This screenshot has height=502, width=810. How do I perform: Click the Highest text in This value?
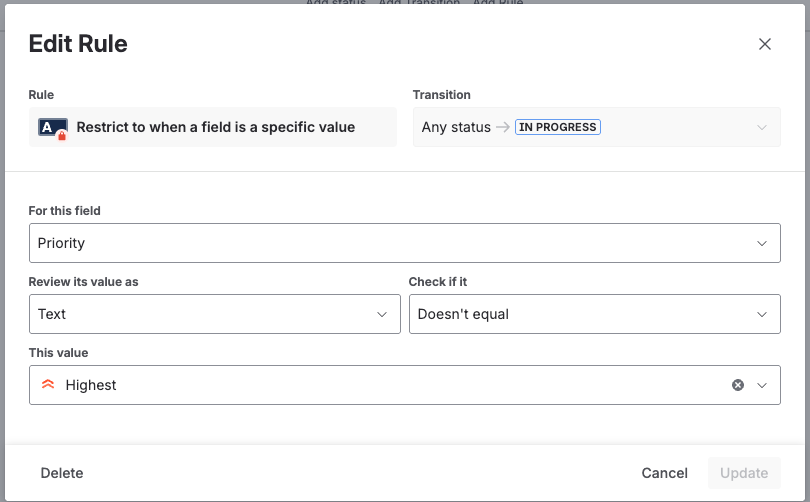pos(91,385)
